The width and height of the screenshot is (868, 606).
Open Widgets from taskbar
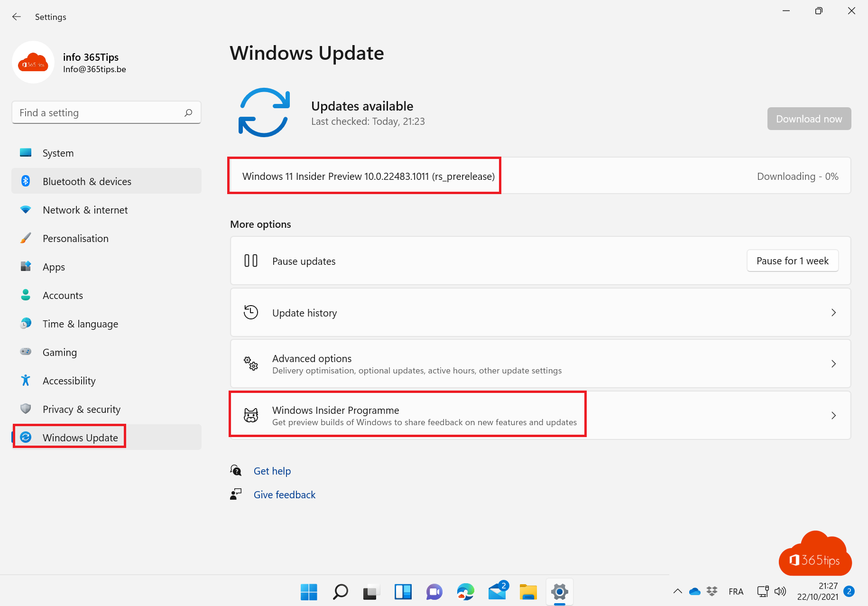click(x=403, y=592)
